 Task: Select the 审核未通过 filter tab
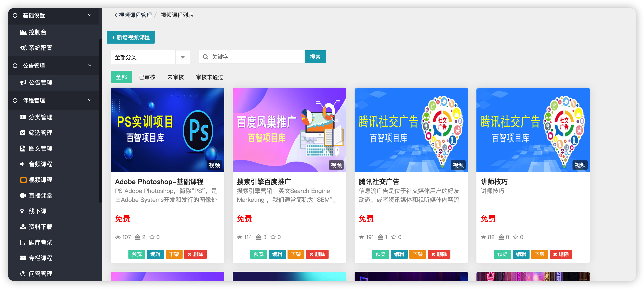coord(209,77)
